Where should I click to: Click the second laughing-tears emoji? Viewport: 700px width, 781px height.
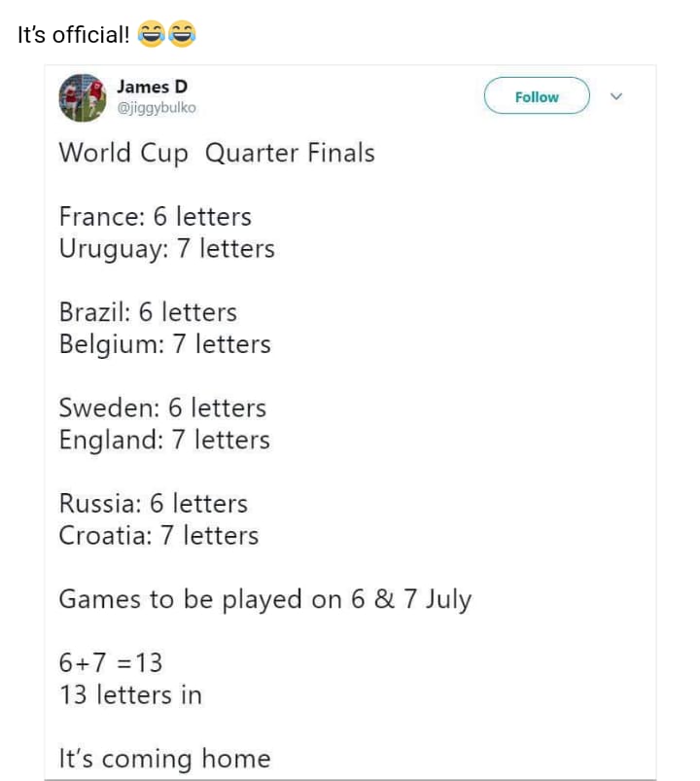(x=182, y=34)
